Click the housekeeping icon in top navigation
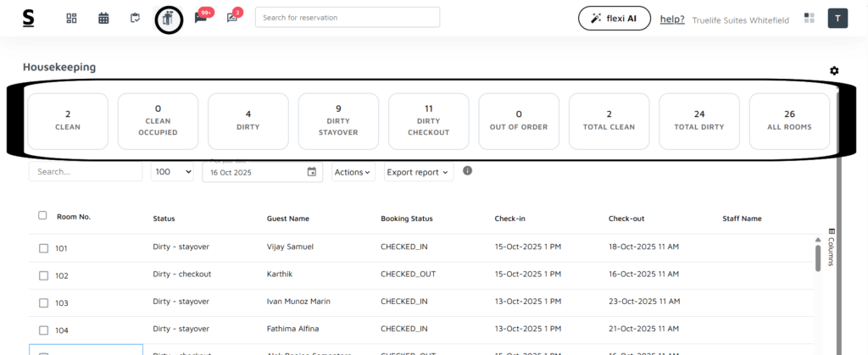The height and width of the screenshot is (355, 868). [x=169, y=19]
